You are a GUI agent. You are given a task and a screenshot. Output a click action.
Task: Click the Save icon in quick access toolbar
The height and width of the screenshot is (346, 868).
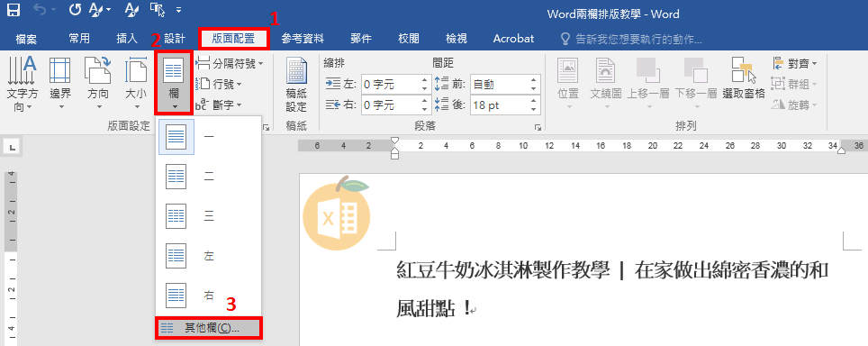[x=13, y=10]
